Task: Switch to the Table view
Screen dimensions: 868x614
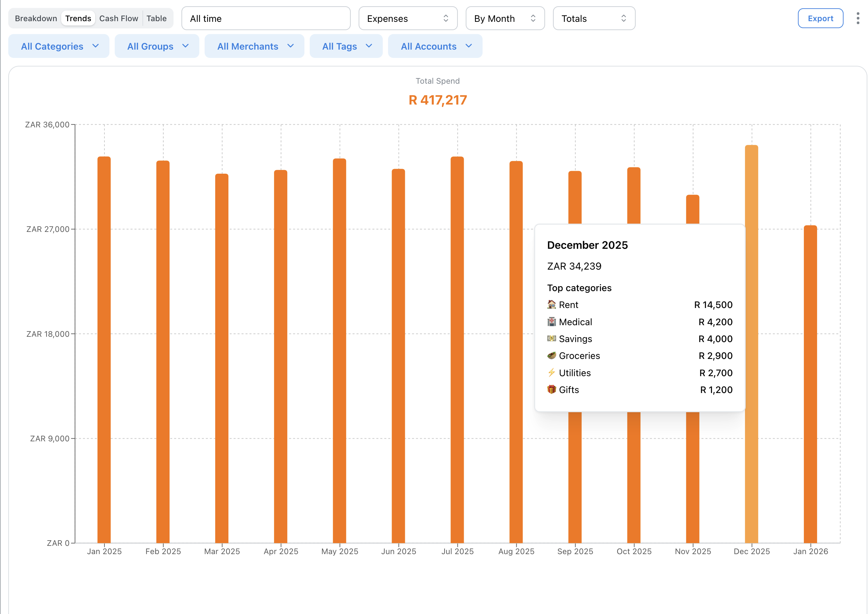Action: tap(157, 18)
